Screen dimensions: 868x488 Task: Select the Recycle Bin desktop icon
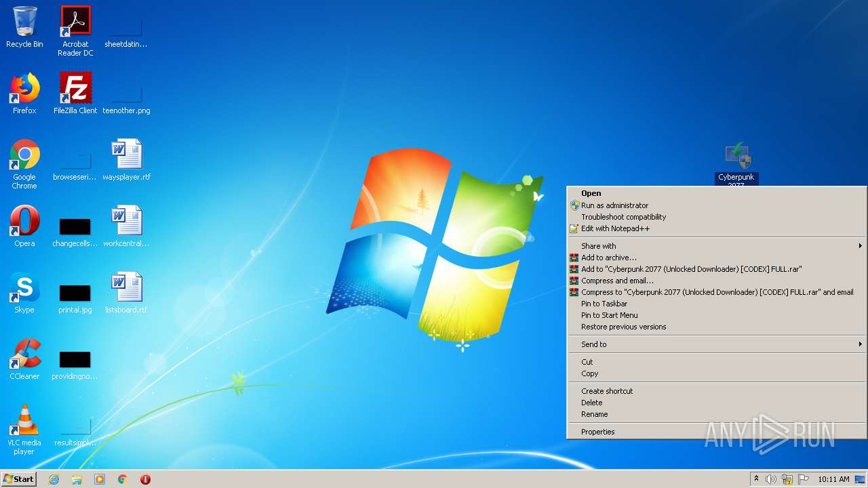point(24,27)
